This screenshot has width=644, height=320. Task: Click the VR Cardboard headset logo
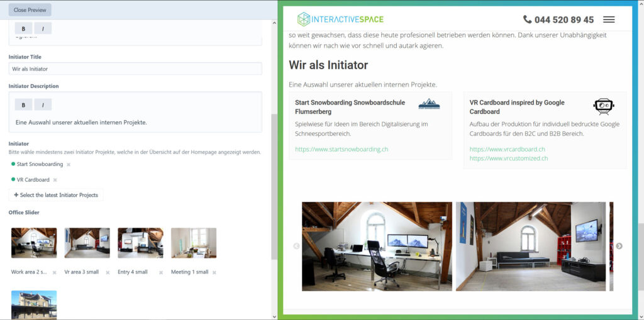point(604,106)
